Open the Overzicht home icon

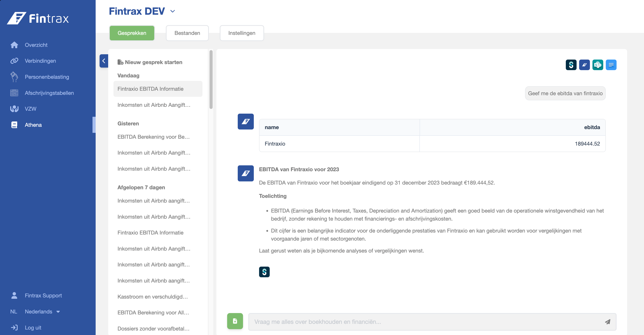tap(14, 45)
